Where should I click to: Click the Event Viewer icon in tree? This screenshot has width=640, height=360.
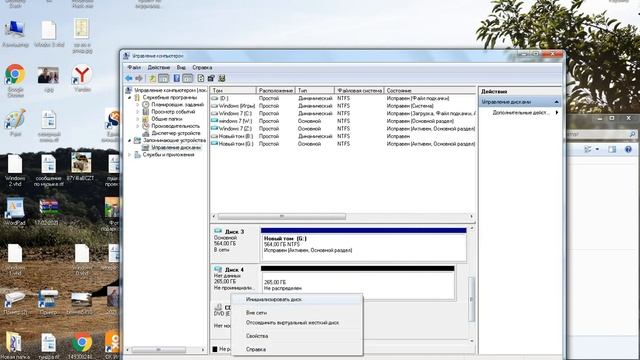click(146, 111)
